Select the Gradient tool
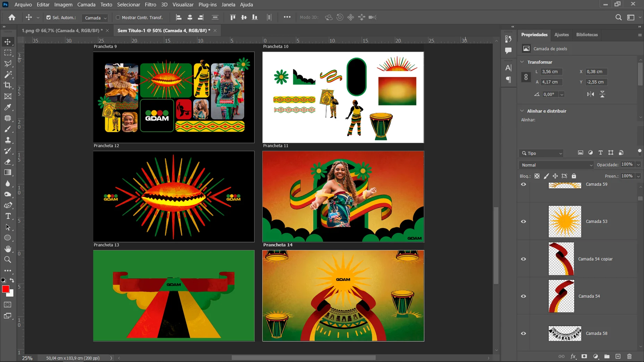 coord(8,172)
